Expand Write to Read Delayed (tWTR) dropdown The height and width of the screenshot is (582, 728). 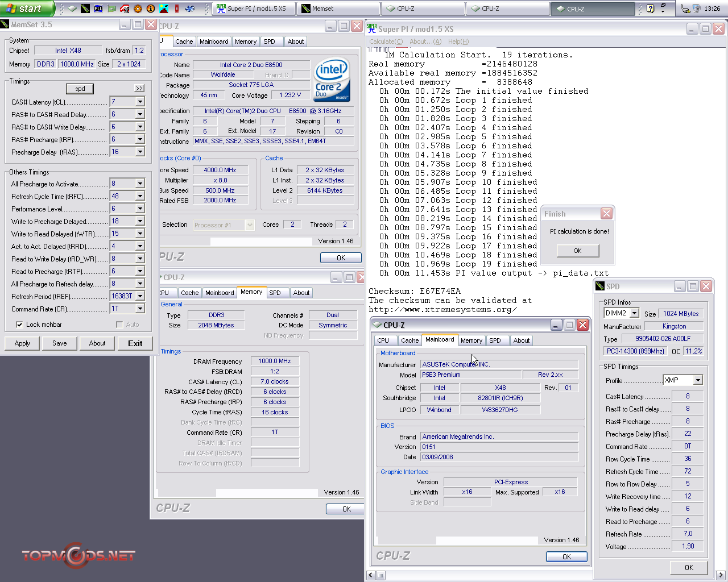pyautogui.click(x=140, y=234)
